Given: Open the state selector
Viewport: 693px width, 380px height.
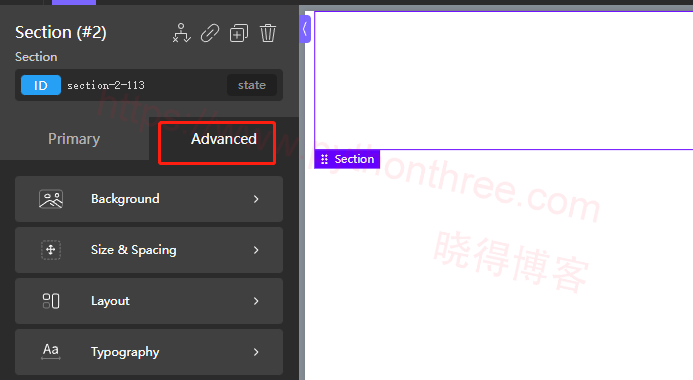Looking at the screenshot, I should 252,85.
